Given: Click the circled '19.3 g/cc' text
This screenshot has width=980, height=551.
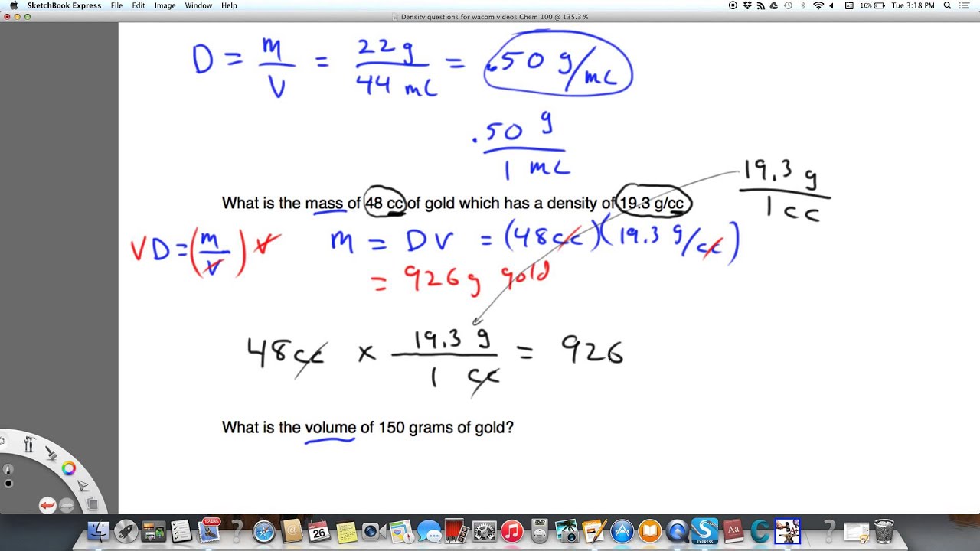Looking at the screenshot, I should click(652, 204).
